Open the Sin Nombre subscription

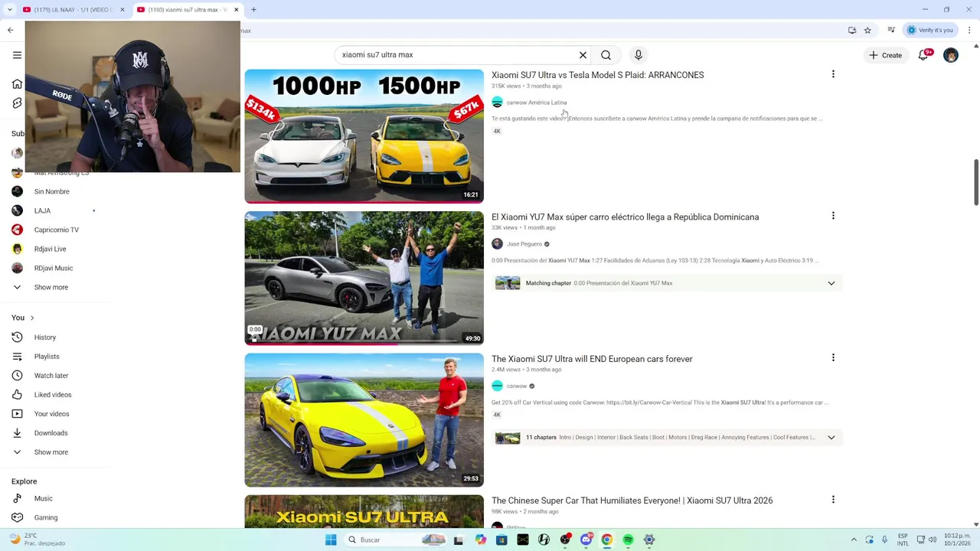click(52, 191)
